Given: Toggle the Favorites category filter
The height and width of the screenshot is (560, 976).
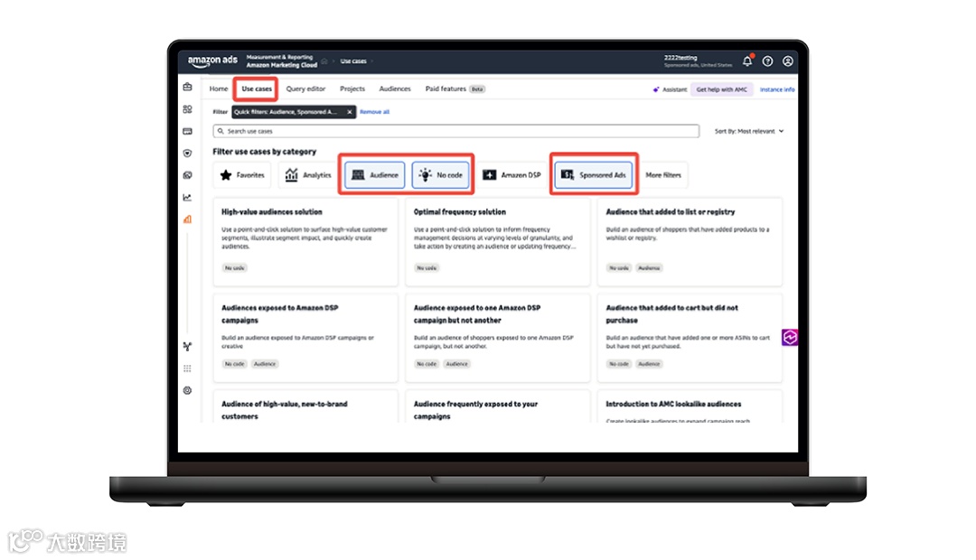Looking at the screenshot, I should click(x=243, y=175).
